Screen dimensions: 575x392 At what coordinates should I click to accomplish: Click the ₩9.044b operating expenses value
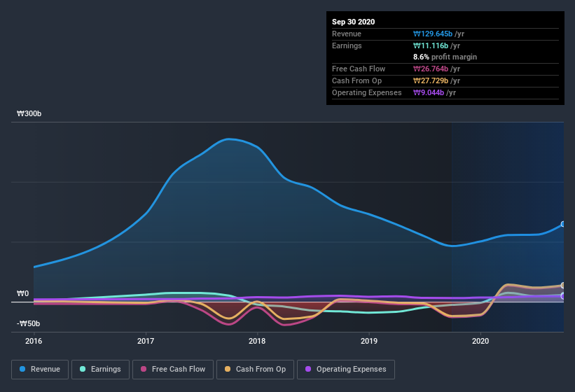coord(429,92)
